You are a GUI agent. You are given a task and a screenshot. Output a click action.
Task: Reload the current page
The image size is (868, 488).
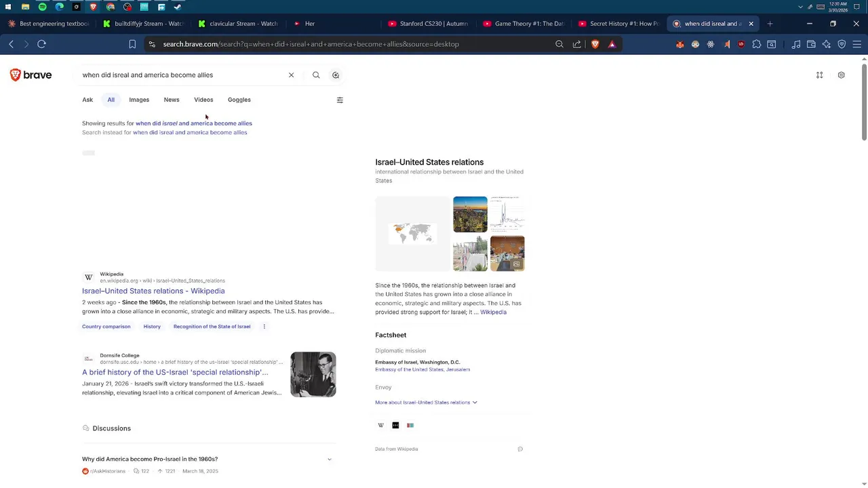pyautogui.click(x=41, y=44)
